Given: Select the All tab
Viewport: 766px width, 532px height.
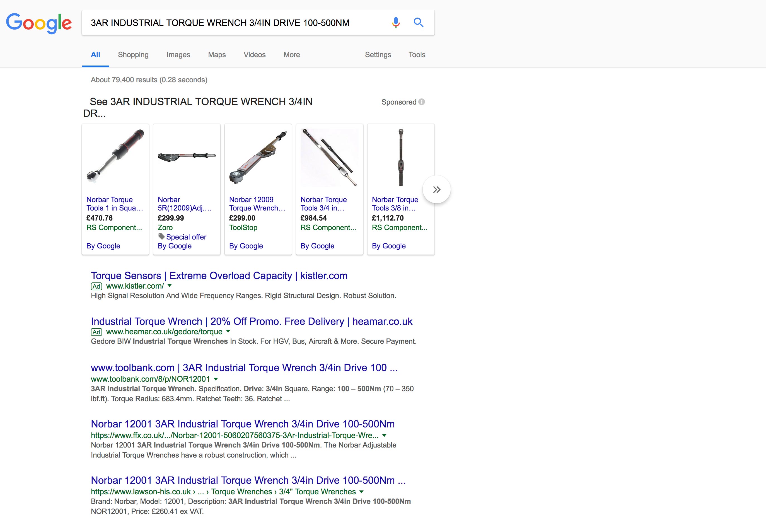Looking at the screenshot, I should 95,55.
